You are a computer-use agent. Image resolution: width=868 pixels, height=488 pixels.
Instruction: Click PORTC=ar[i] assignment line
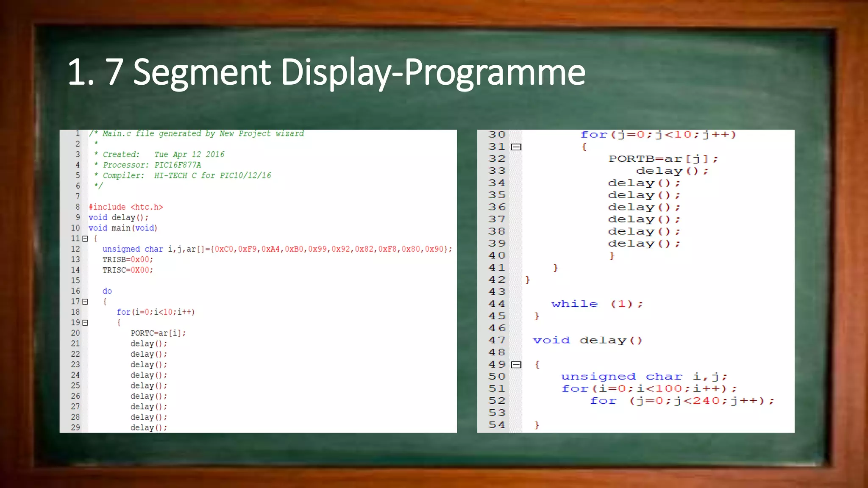158,333
